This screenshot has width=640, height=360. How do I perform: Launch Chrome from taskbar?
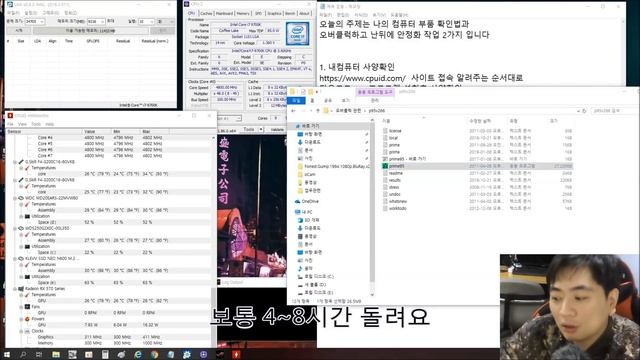pos(154,355)
